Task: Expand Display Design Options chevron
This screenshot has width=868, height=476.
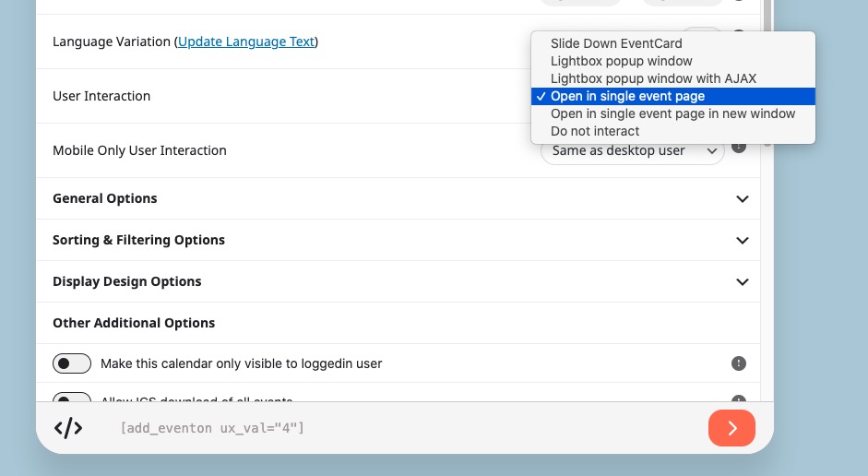Action: [743, 281]
